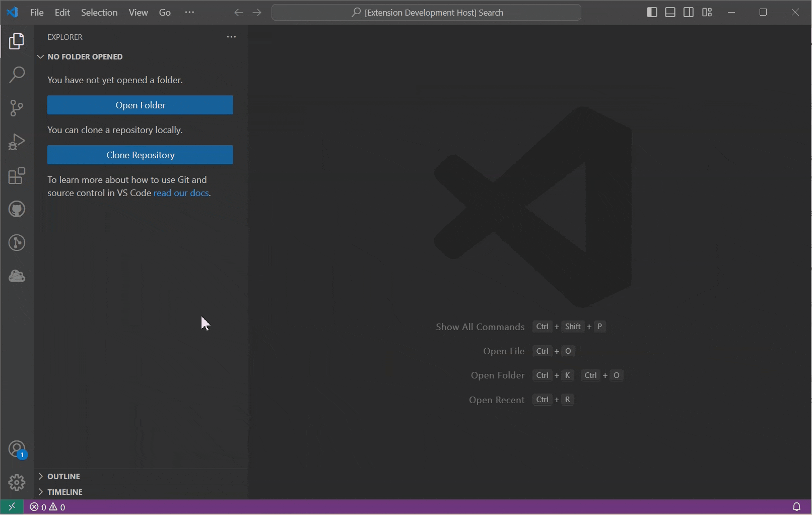Open the Source Control view
Screen dimensions: 812x515
click(17, 108)
